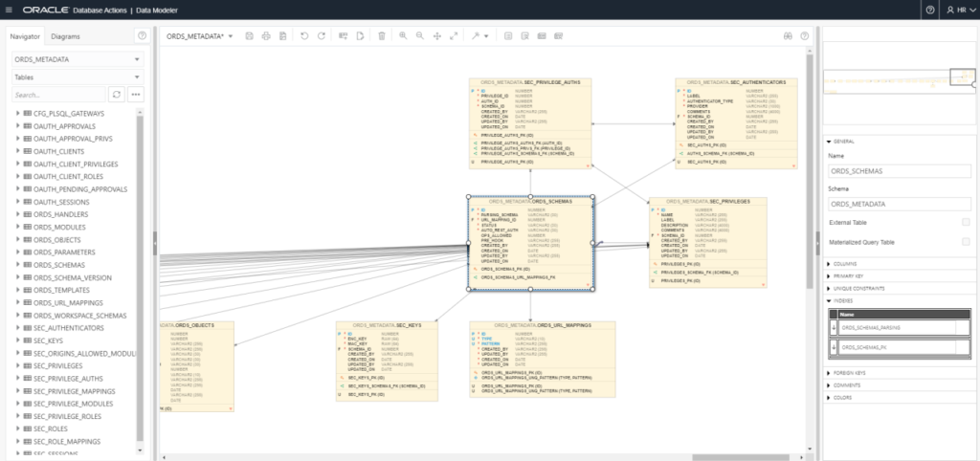Open the Navigator more options ellipsis
This screenshot has height=461, width=980.
(136, 95)
